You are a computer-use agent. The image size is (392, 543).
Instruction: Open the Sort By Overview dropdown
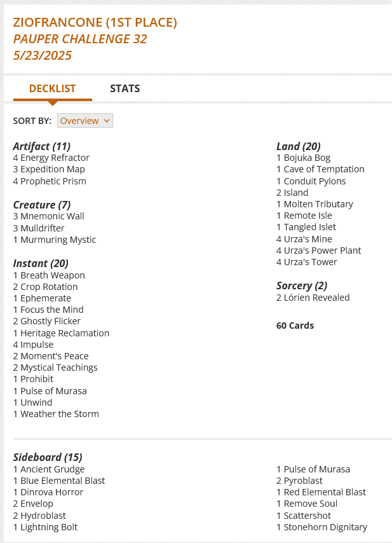pyautogui.click(x=84, y=121)
